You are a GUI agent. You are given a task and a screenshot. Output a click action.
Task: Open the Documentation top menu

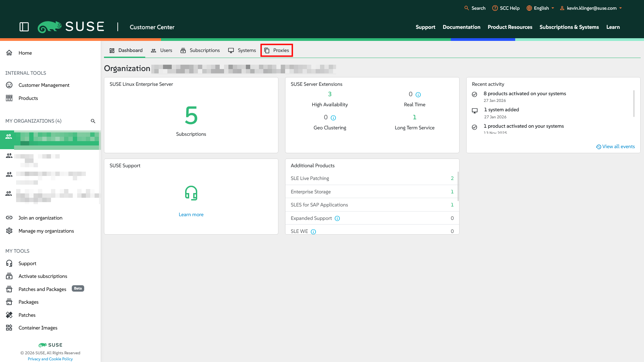click(462, 27)
